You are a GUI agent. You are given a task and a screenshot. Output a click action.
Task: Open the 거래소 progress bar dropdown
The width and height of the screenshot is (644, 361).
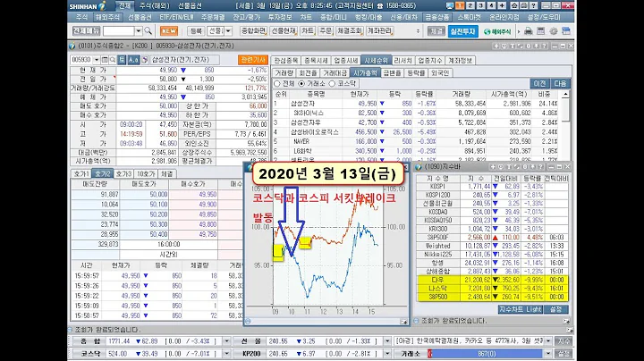[x=548, y=353]
